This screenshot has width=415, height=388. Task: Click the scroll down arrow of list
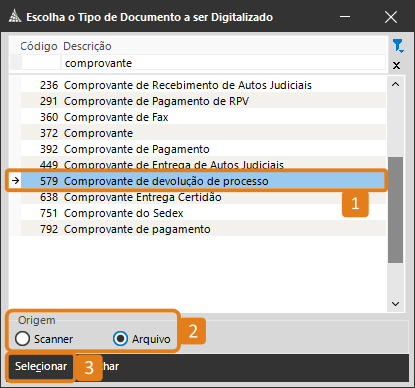(x=396, y=304)
